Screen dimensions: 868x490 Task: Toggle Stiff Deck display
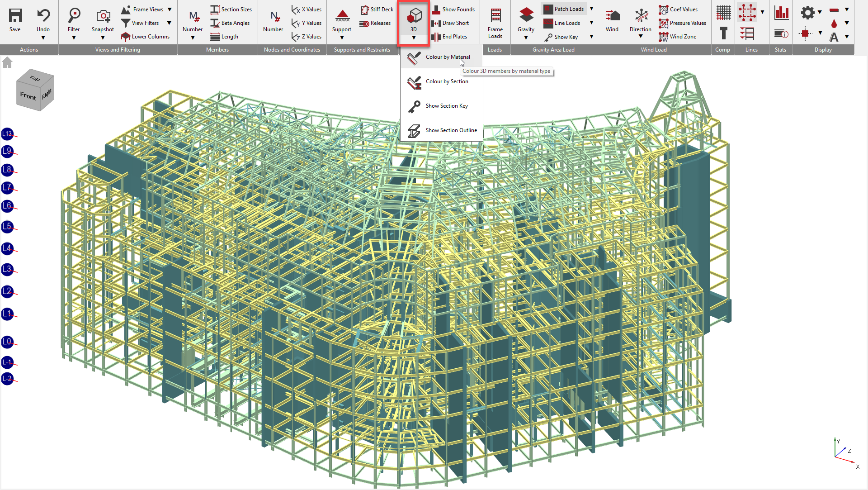coord(377,10)
